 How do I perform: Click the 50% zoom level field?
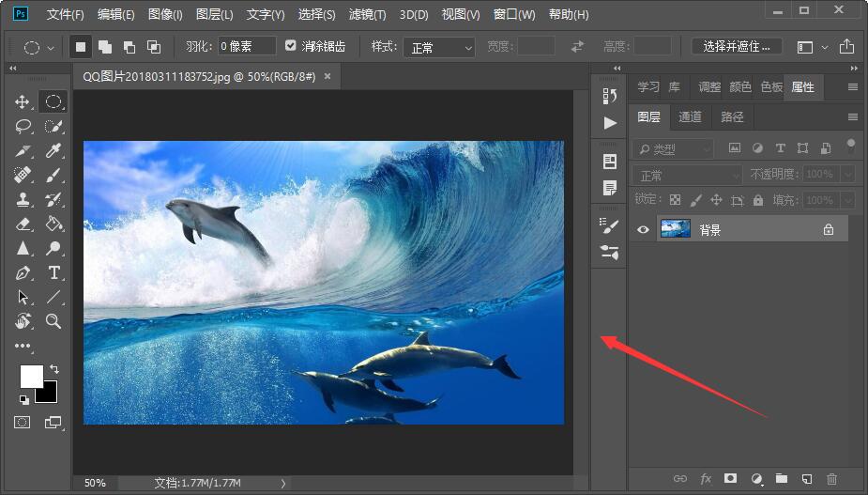(x=95, y=484)
